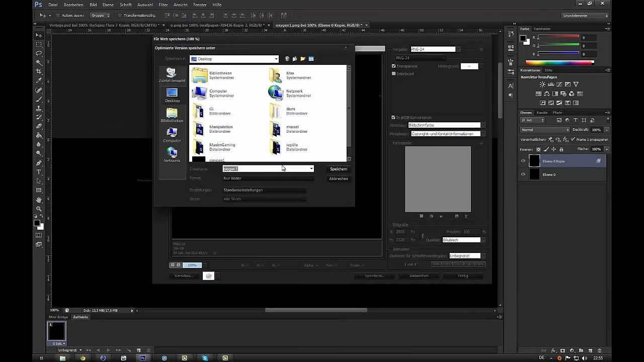Toggle Transparenz checkbox in Save for Web
This screenshot has height=362, width=644.
click(393, 66)
